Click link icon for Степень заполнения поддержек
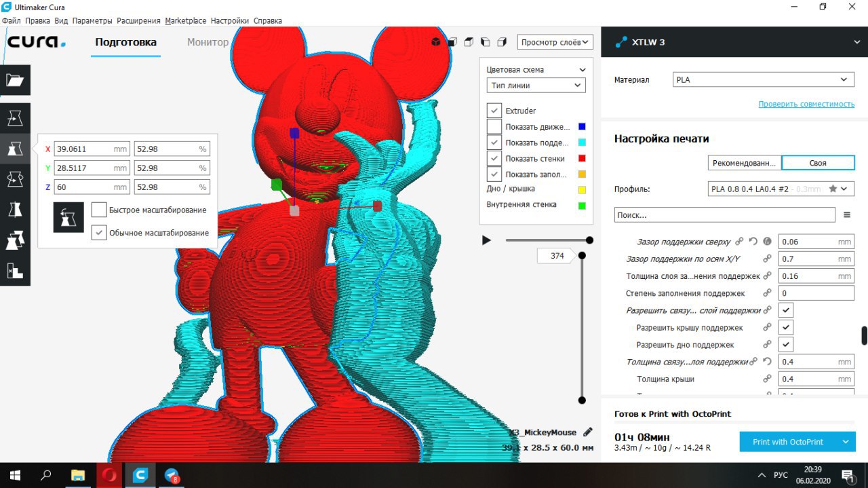The image size is (868, 488). tap(768, 293)
